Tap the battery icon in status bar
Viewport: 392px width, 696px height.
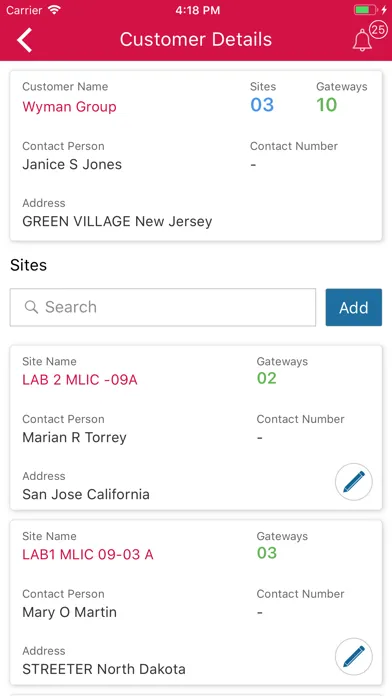(x=366, y=10)
